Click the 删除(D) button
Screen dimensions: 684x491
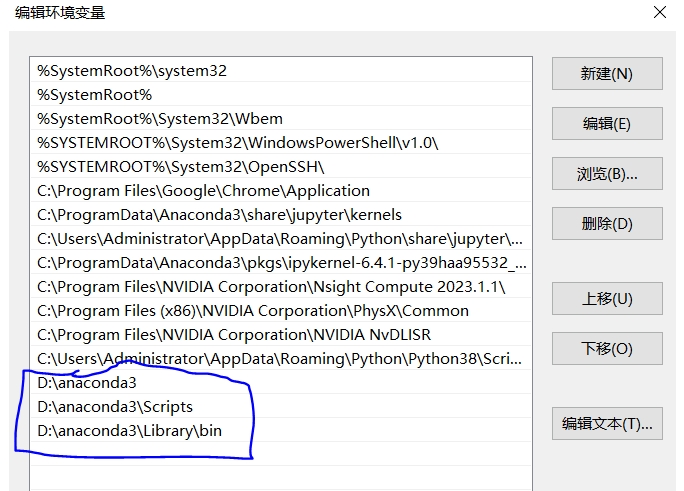607,223
